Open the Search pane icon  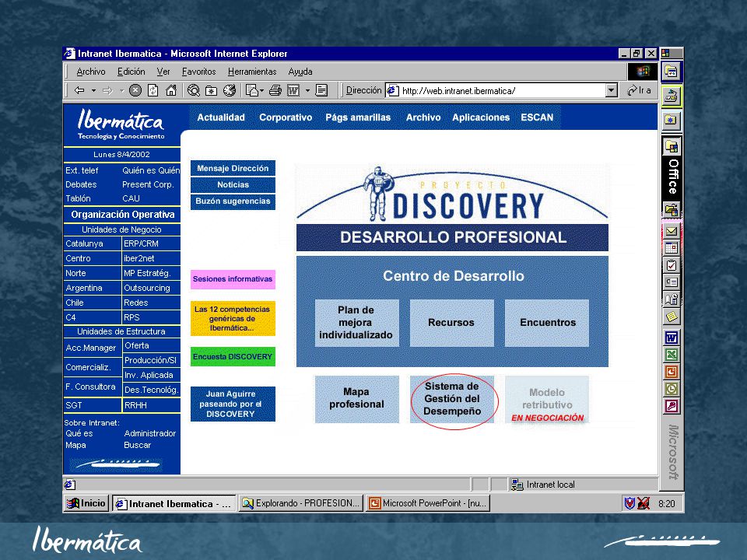(x=194, y=90)
